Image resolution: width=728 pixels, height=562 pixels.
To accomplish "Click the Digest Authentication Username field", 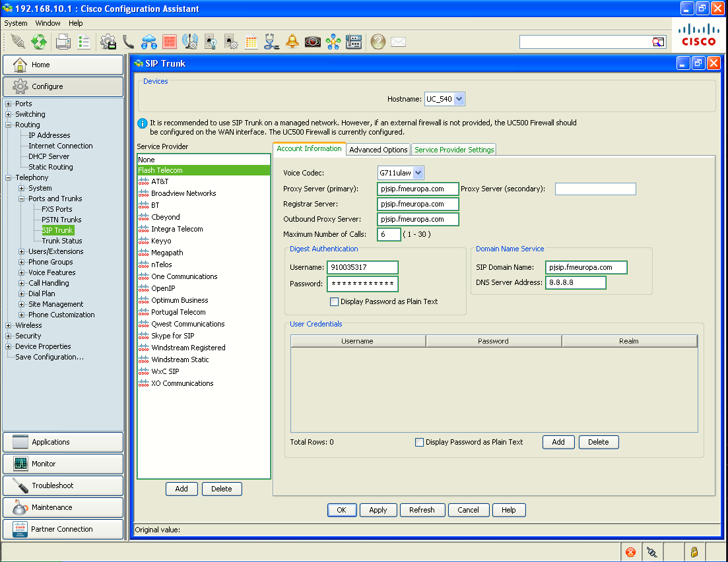I will click(x=362, y=267).
